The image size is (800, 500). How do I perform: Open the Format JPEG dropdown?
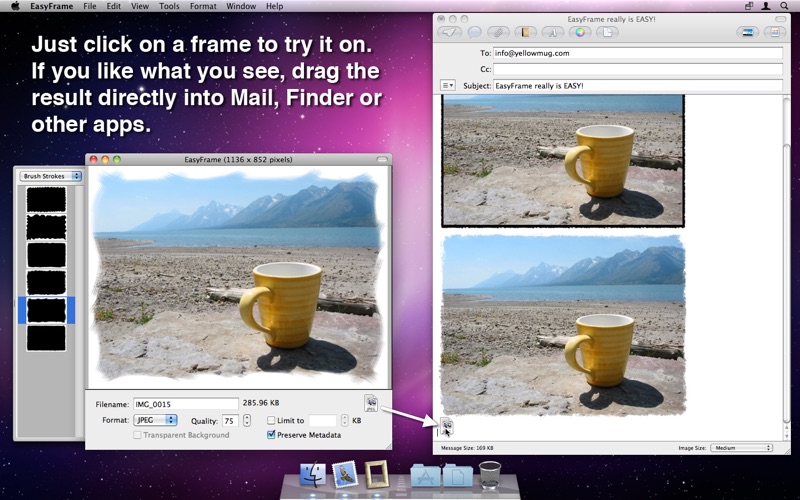156,420
